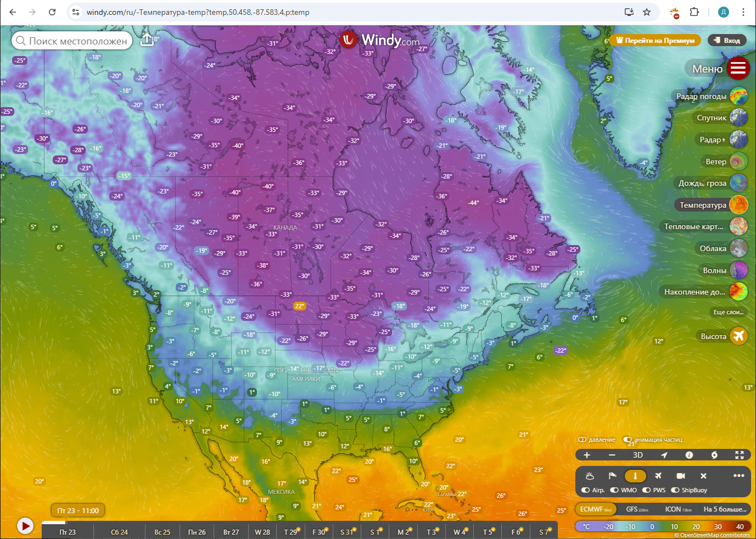Enter fullscreen map mode
Screen dimensions: 756x539
point(739,455)
